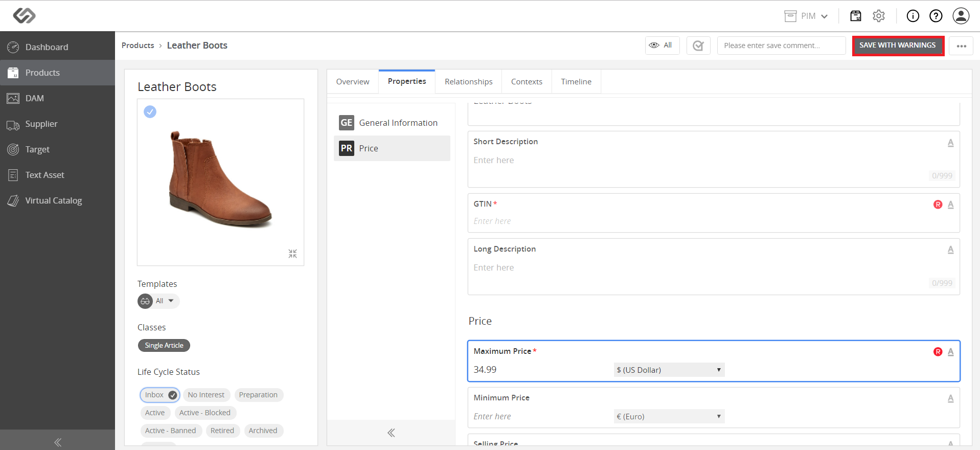Click the Save With Warnings button
The width and height of the screenshot is (980, 450).
click(x=898, y=46)
